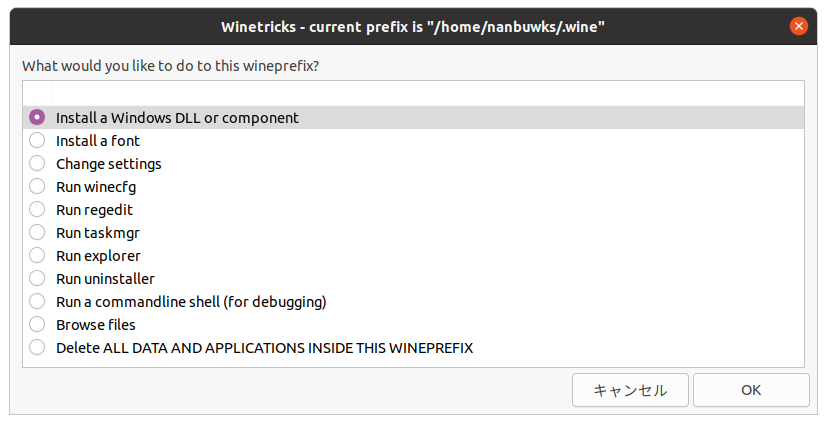Click the 'Change settings' row label

click(109, 164)
